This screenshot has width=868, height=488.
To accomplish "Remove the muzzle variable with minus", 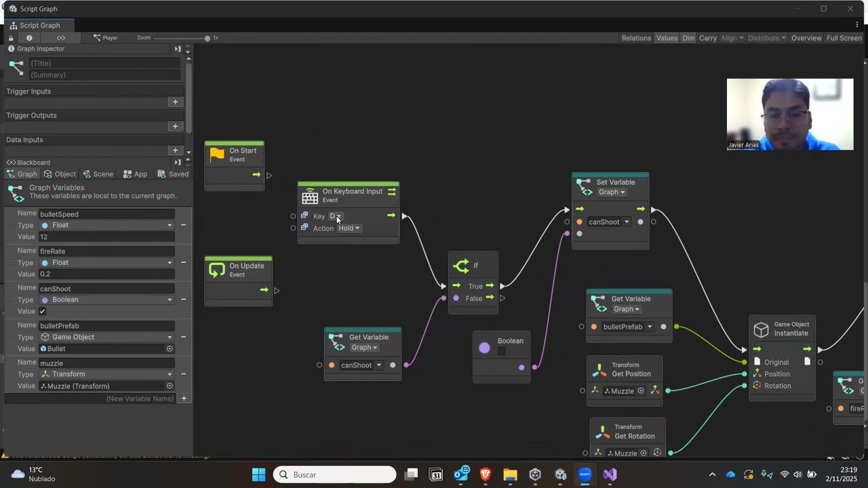I will (x=183, y=374).
